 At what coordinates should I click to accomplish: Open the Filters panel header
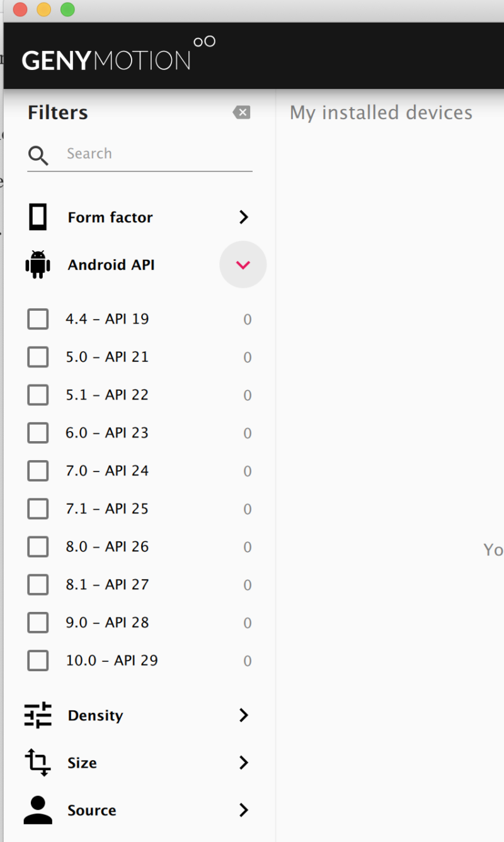point(57,112)
